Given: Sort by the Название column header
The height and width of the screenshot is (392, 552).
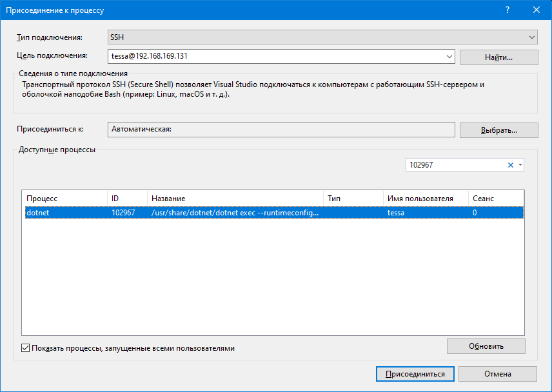Looking at the screenshot, I should coord(235,199).
